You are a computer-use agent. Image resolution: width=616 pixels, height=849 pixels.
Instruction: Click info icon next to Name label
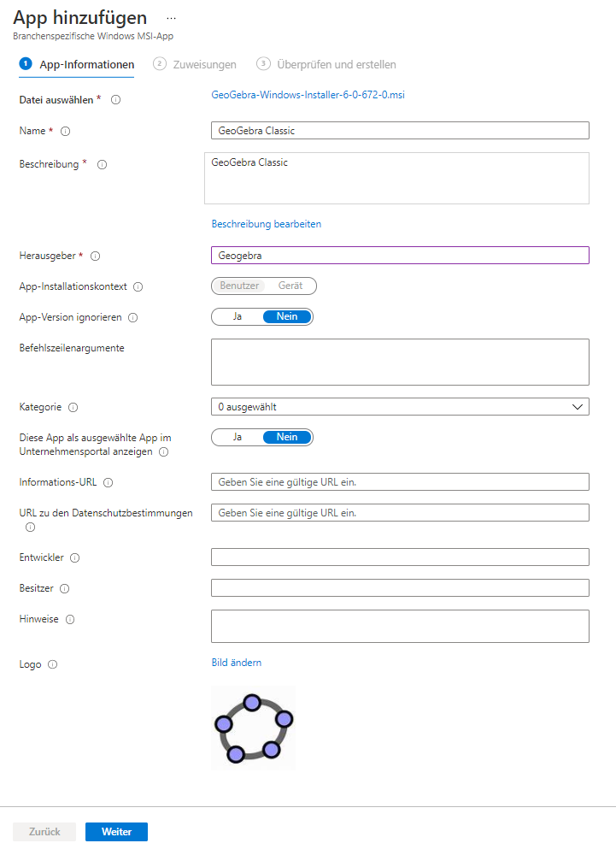click(65, 132)
